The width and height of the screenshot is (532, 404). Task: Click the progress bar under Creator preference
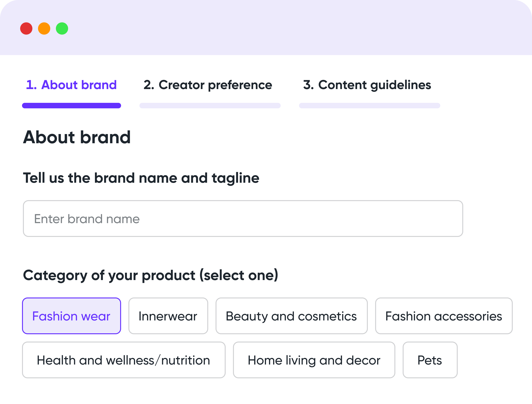tap(210, 106)
